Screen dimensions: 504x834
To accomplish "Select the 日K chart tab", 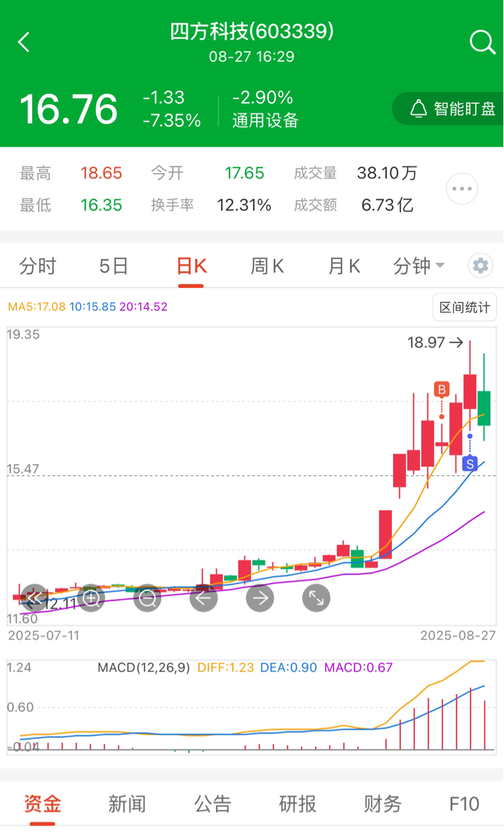I will (x=191, y=266).
